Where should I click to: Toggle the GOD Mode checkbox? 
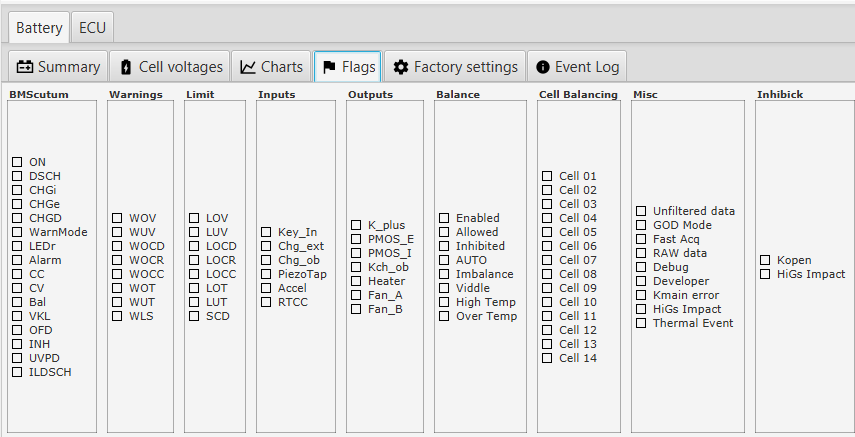click(x=641, y=226)
